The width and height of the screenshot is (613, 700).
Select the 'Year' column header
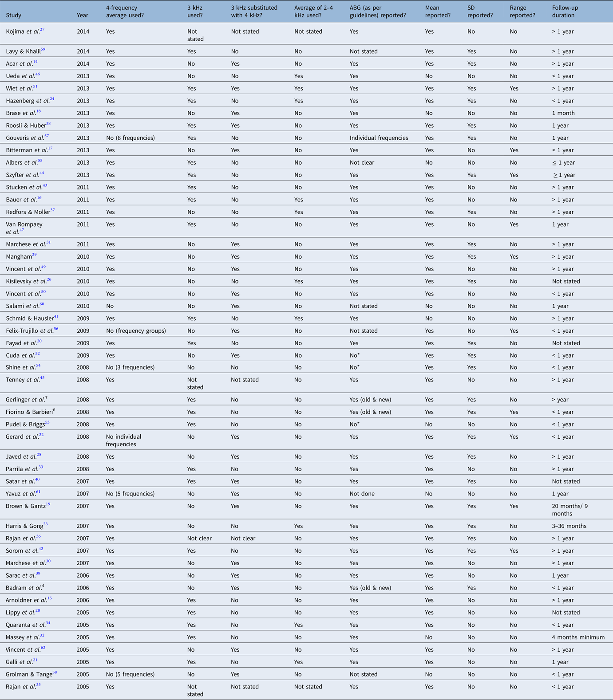[x=83, y=15]
